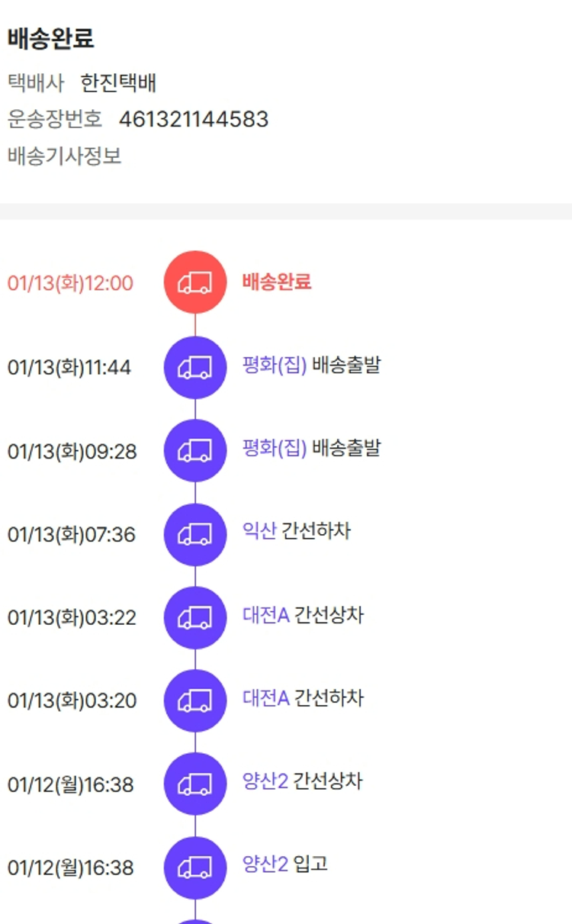Tap the truck icon for 익산 간선하차
Viewport: 572px width, 924px height.
point(195,534)
